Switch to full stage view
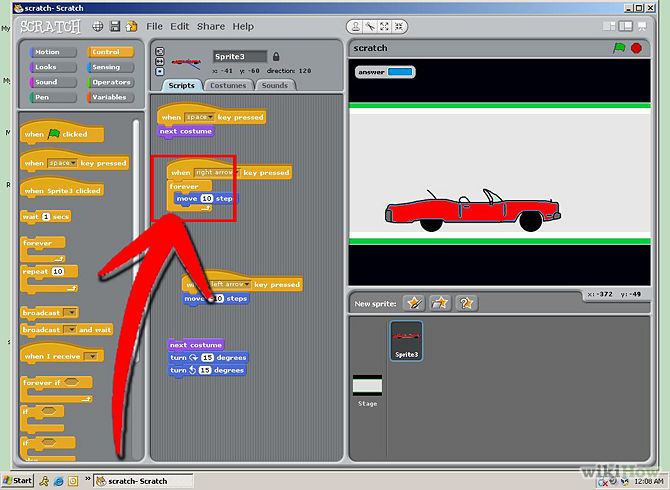The image size is (670, 490). click(x=626, y=26)
